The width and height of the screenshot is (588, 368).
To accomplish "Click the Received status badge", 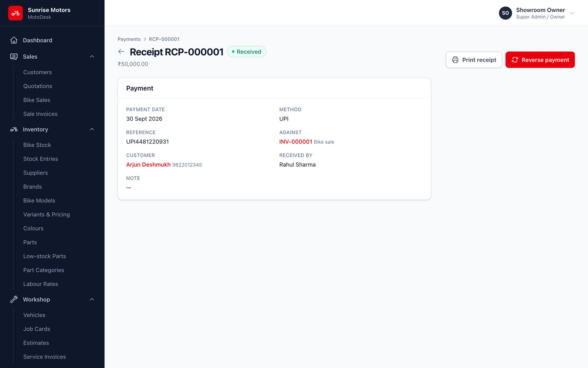I will pyautogui.click(x=247, y=52).
